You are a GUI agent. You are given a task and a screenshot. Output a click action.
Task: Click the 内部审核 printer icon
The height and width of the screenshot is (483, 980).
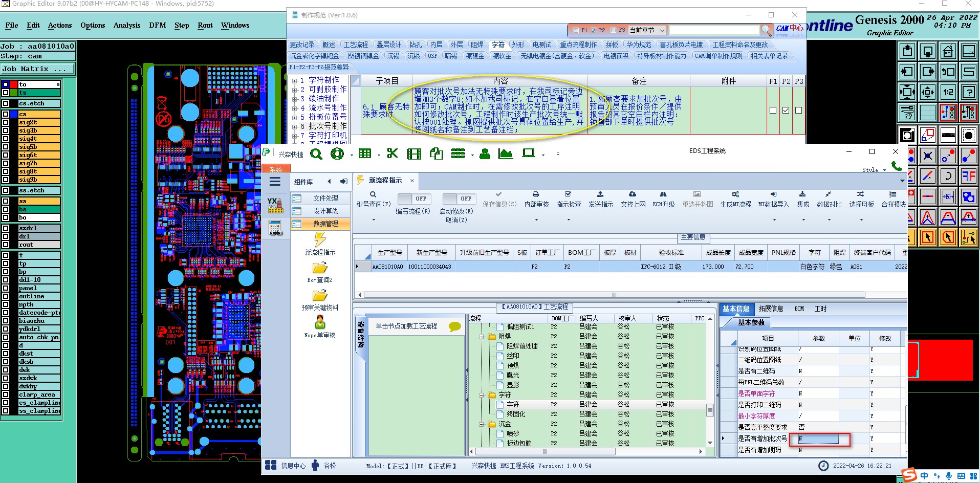click(536, 194)
